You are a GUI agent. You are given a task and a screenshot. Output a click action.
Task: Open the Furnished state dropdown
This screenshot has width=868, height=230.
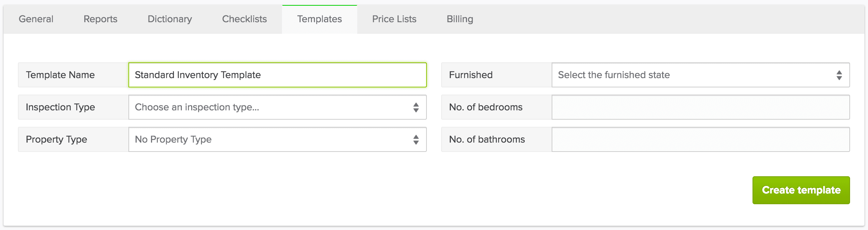point(699,75)
